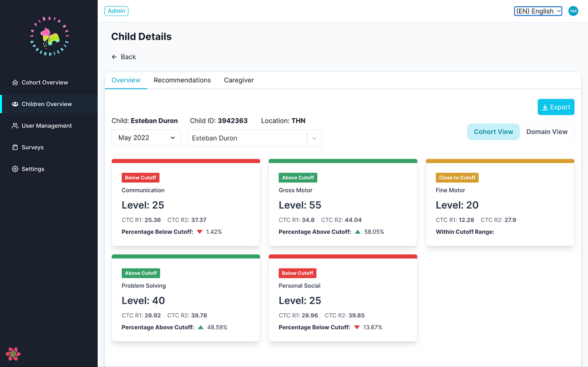Viewport: 588px width, 367px height.
Task: Click the Export button
Action: 555,107
